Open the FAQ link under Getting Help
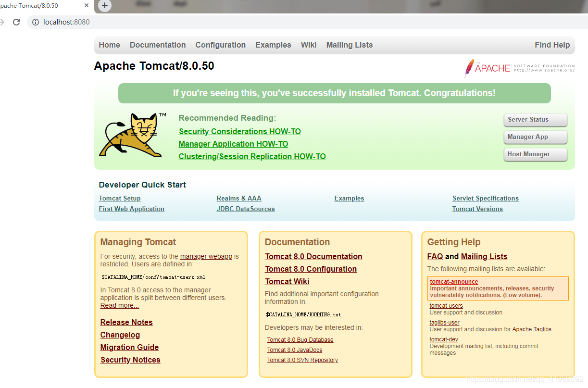 pyautogui.click(x=435, y=256)
